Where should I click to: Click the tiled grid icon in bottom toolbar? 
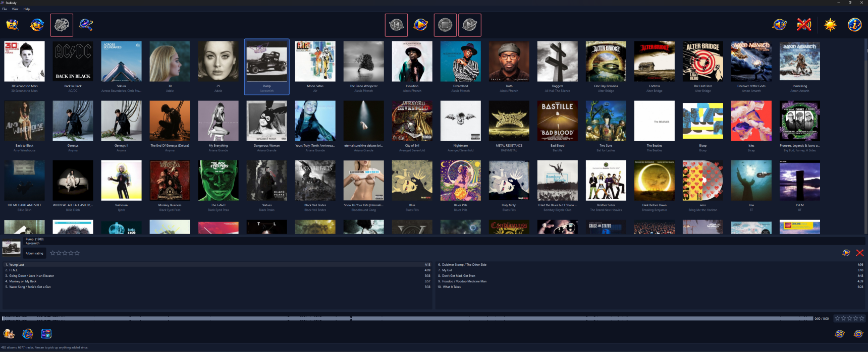click(46, 333)
